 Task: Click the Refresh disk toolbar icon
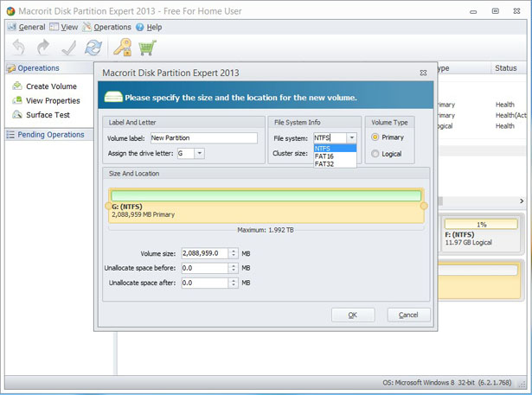point(93,48)
